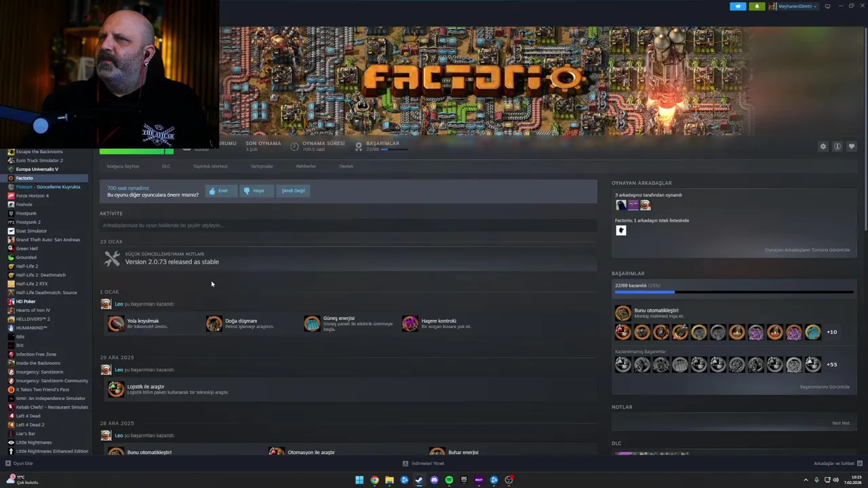Open File Explorer from taskbar
This screenshot has height=488, width=868.
[x=389, y=480]
